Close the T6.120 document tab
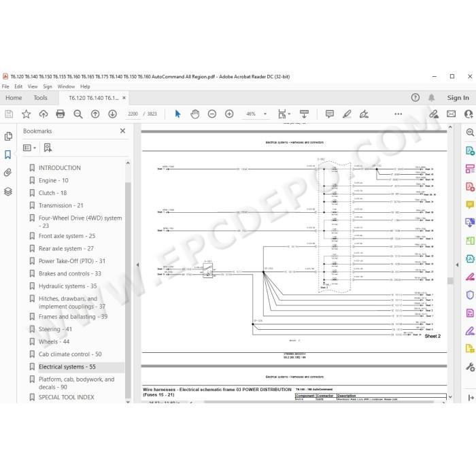Screen dimensions: 476x476 [124, 98]
